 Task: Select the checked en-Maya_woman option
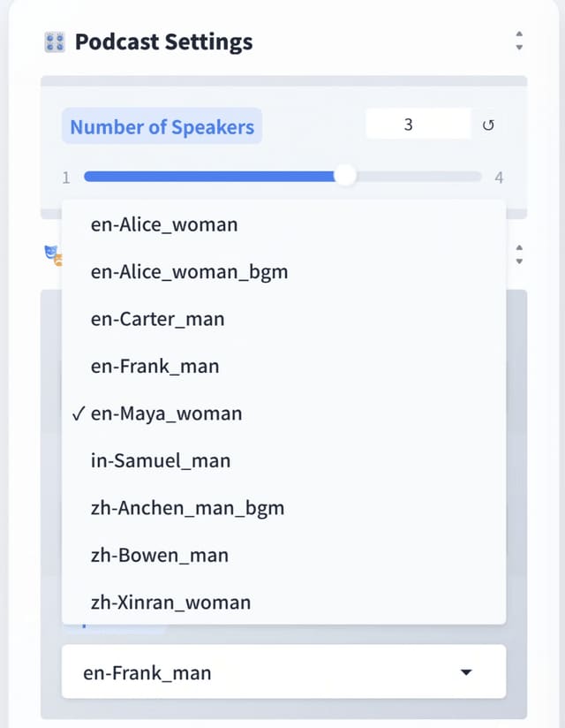tap(166, 413)
